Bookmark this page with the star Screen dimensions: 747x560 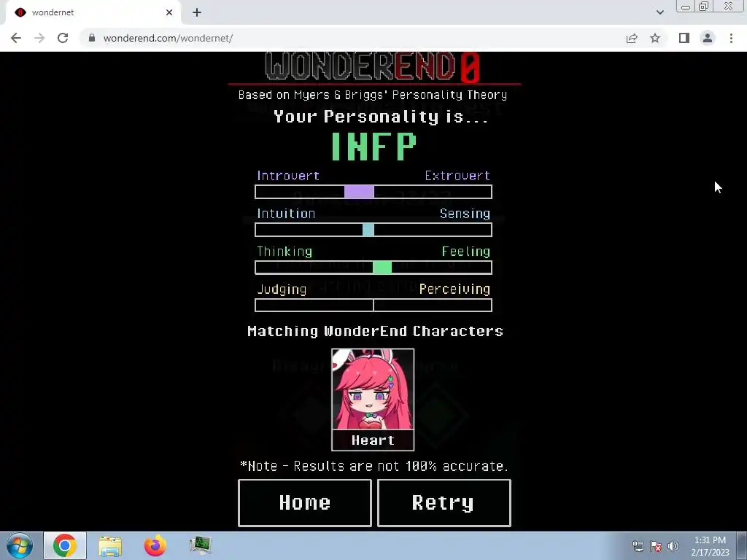point(655,38)
